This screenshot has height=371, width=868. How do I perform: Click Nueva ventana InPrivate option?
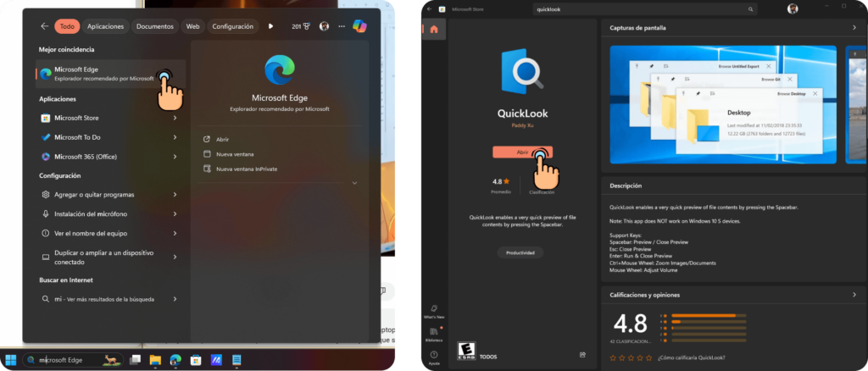tap(246, 169)
